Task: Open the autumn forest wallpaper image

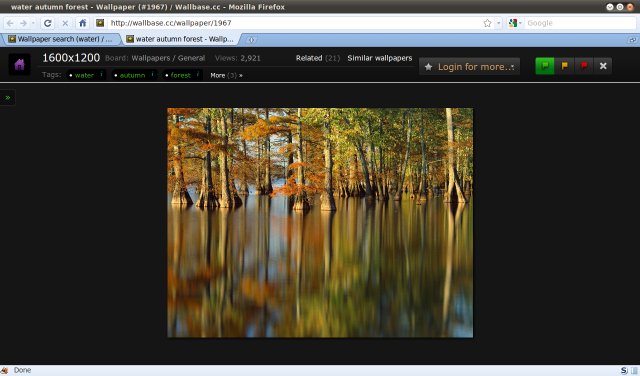Action: 320,222
